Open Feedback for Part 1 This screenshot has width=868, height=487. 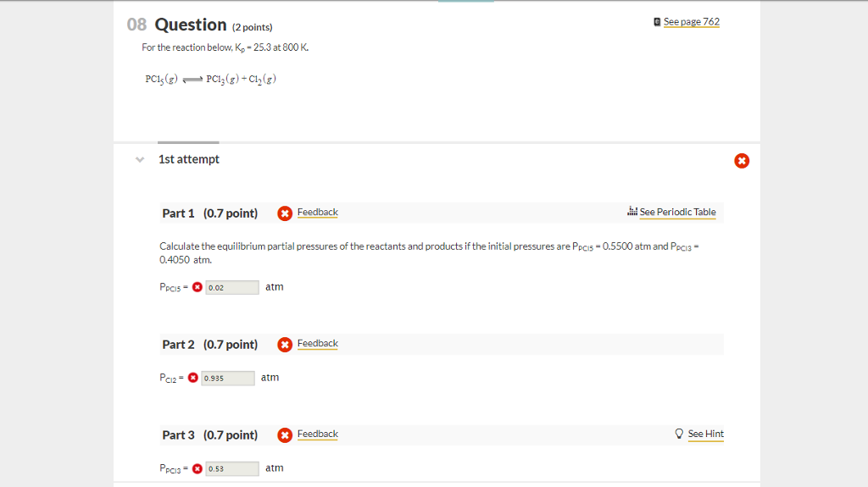point(317,212)
